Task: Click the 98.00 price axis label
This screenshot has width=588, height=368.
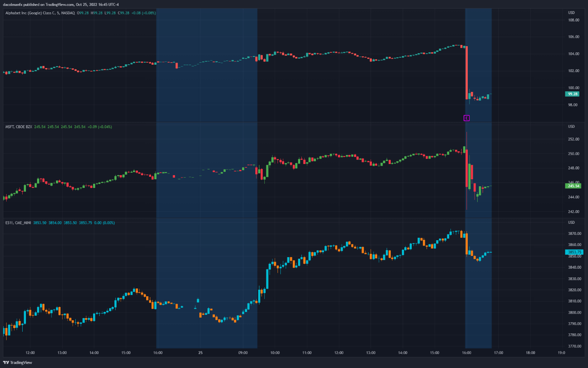Action: point(573,105)
